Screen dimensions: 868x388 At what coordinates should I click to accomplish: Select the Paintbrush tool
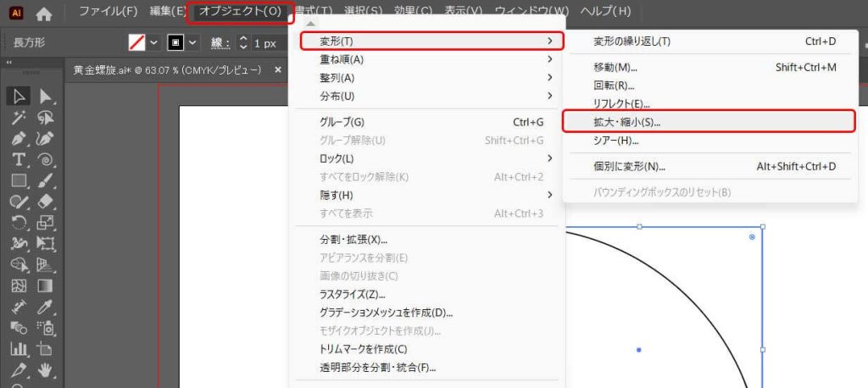click(x=46, y=180)
